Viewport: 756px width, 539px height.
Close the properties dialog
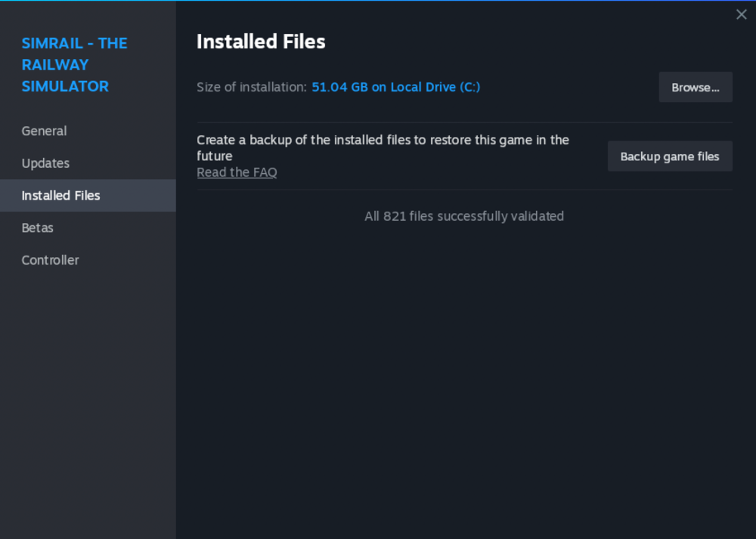point(742,14)
